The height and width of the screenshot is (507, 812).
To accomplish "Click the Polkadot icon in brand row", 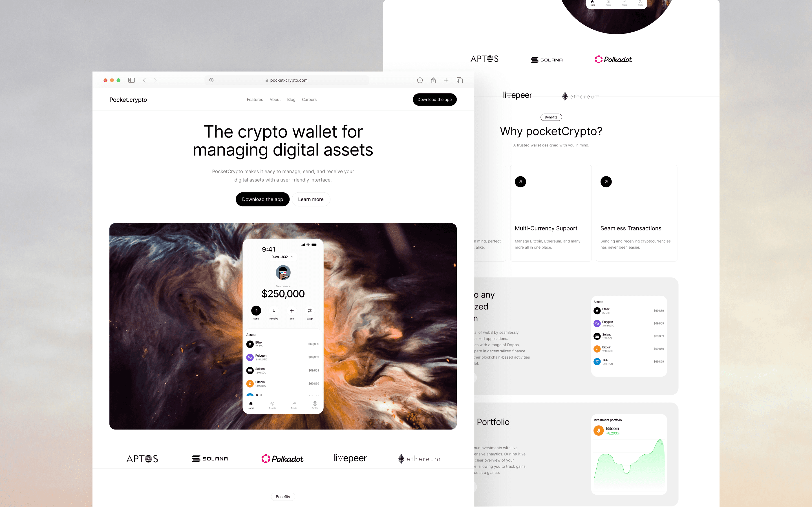I will [283, 459].
